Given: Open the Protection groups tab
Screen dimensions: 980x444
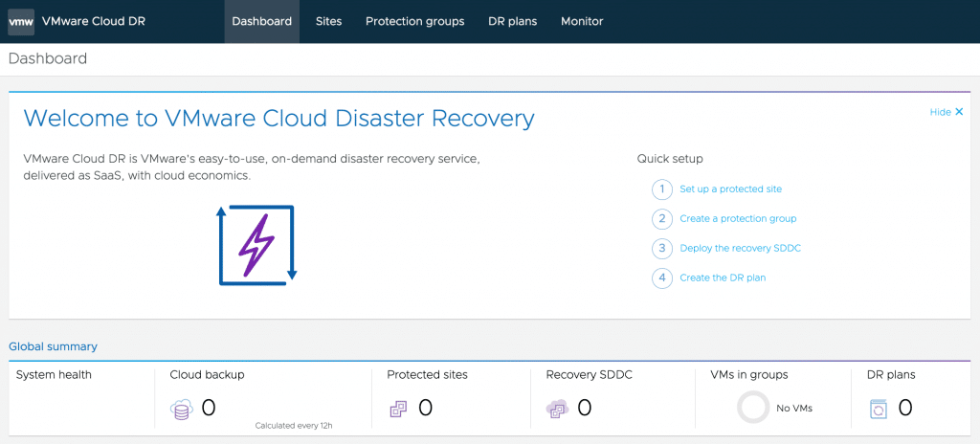Looking at the screenshot, I should point(415,21).
